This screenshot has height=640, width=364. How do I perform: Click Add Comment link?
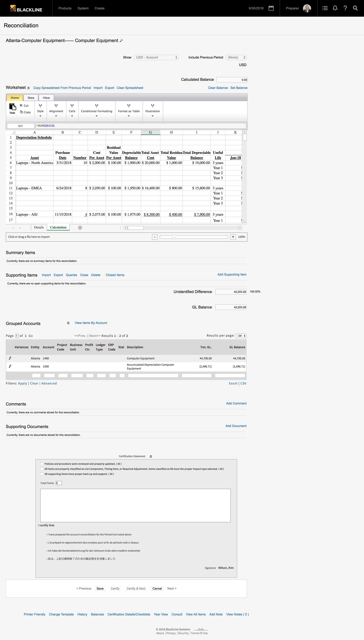pyautogui.click(x=236, y=403)
